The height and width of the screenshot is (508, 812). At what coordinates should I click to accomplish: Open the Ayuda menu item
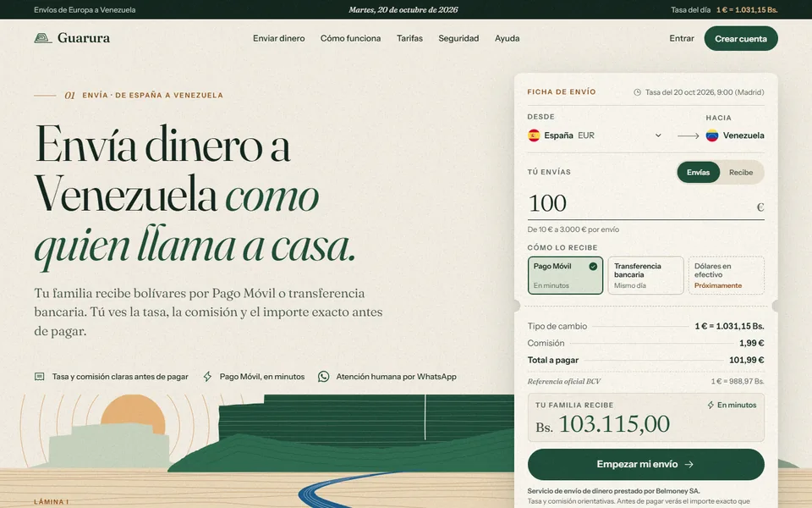pos(507,38)
